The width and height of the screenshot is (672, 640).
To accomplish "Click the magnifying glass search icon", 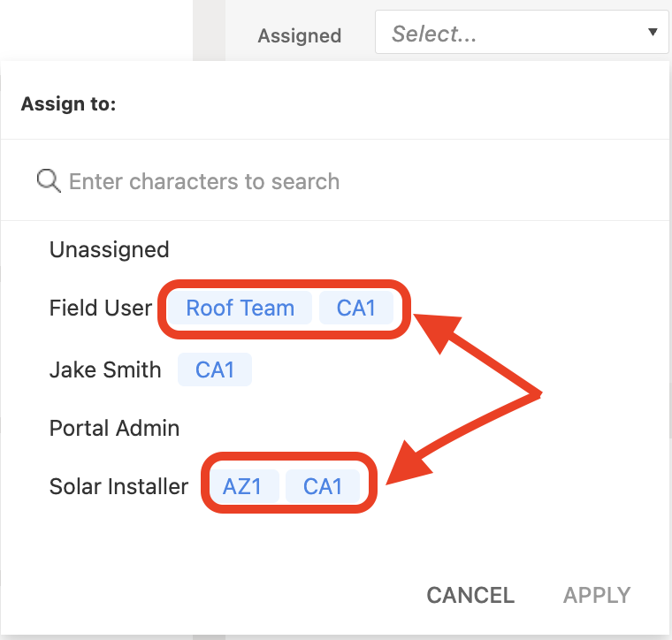I will coord(49,181).
